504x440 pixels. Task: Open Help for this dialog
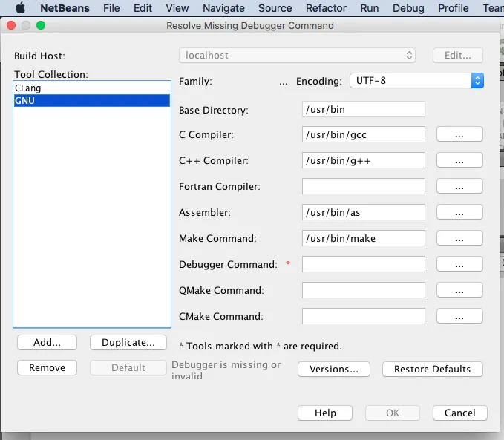[x=325, y=413]
